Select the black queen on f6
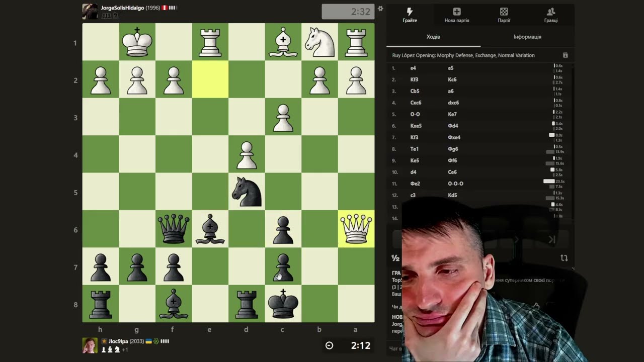 coord(174,229)
